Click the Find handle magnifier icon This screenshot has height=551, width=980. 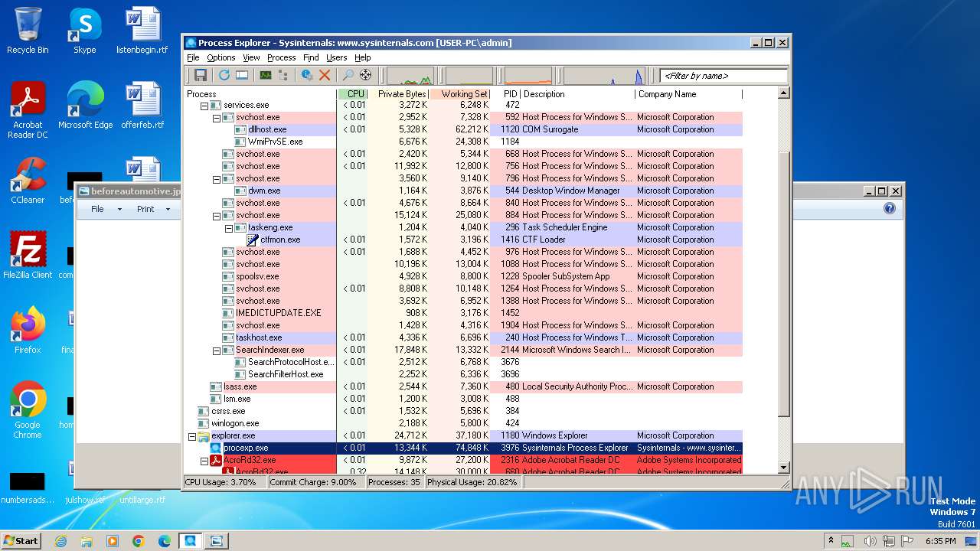tap(348, 75)
